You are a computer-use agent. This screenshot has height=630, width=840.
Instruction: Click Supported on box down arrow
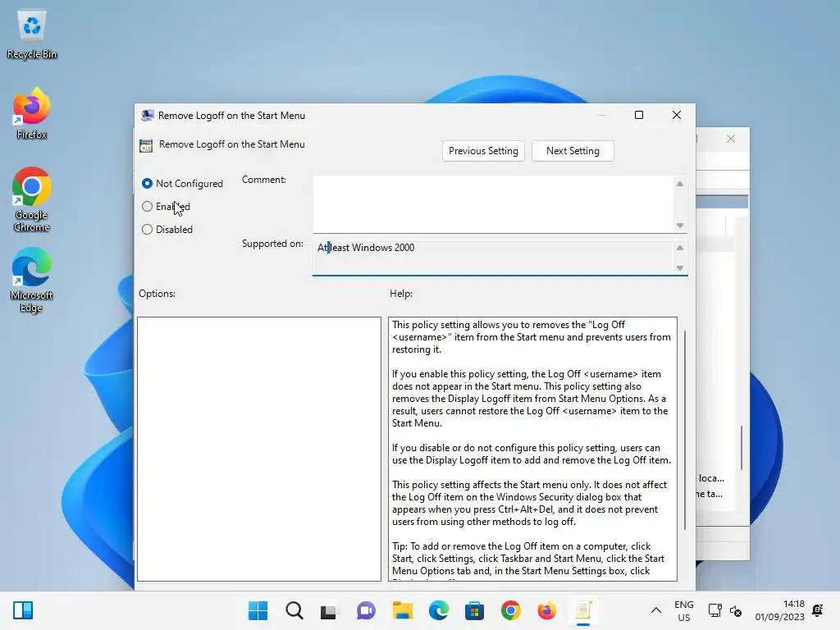(x=680, y=268)
